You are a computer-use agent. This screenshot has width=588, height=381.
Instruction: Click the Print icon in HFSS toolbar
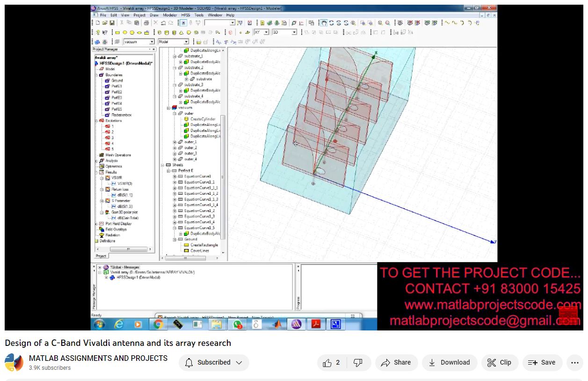pos(146,22)
